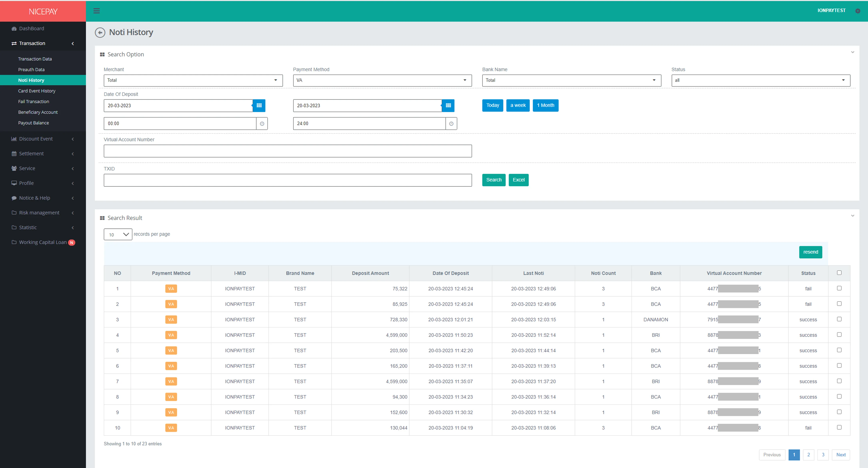Click clock icon for 24:00 end time
868x468 pixels.
point(451,124)
